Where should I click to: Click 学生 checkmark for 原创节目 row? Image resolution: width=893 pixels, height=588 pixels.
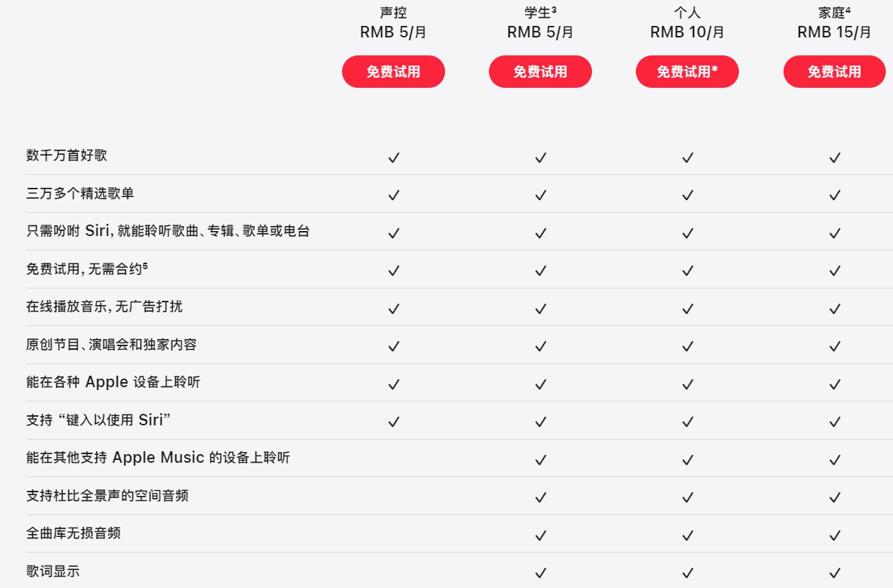[x=541, y=346]
